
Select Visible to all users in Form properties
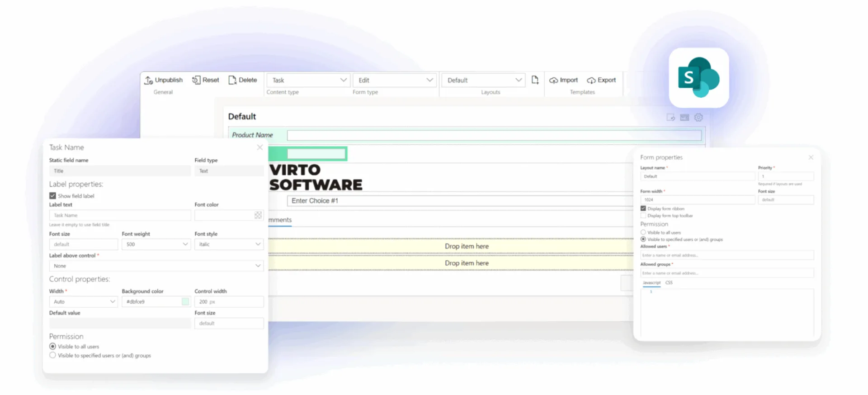(643, 233)
